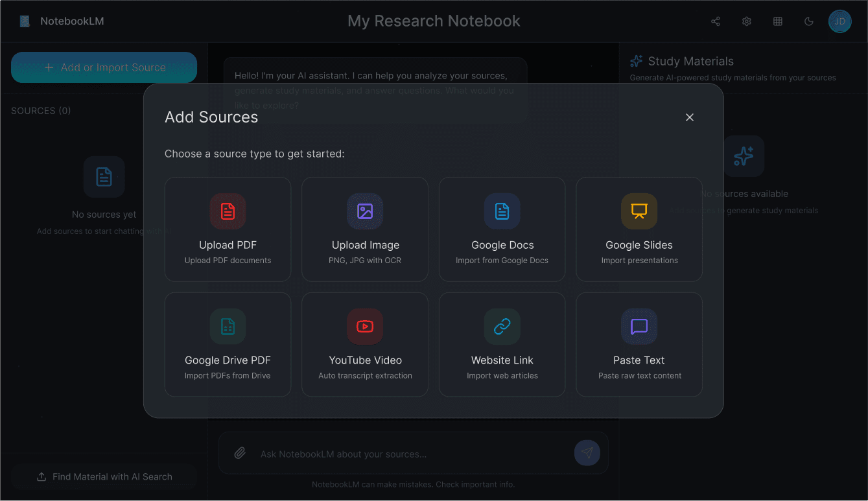Click Find Material with AI Search button
The width and height of the screenshot is (868, 501).
104,476
